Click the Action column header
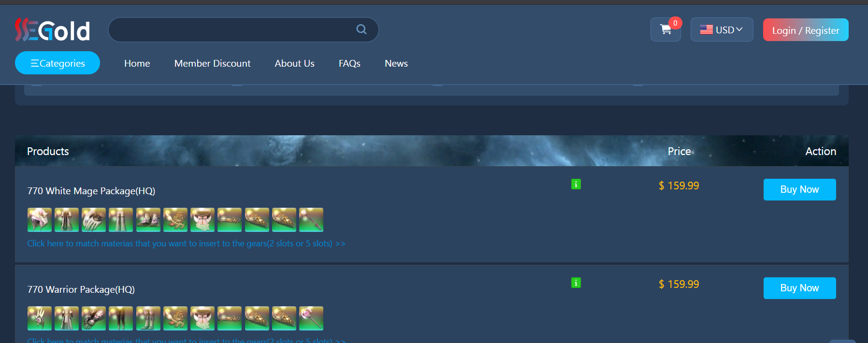The image size is (868, 343). [821, 151]
